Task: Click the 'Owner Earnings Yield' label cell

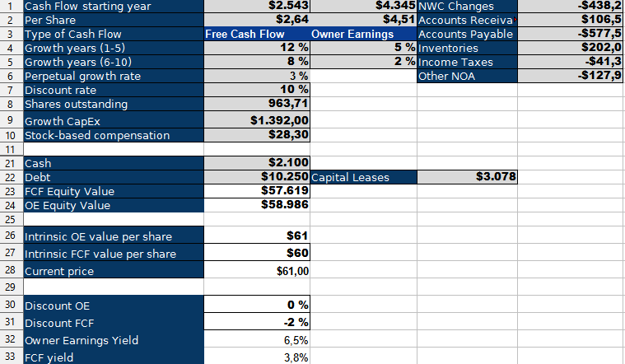Action: tap(114, 339)
